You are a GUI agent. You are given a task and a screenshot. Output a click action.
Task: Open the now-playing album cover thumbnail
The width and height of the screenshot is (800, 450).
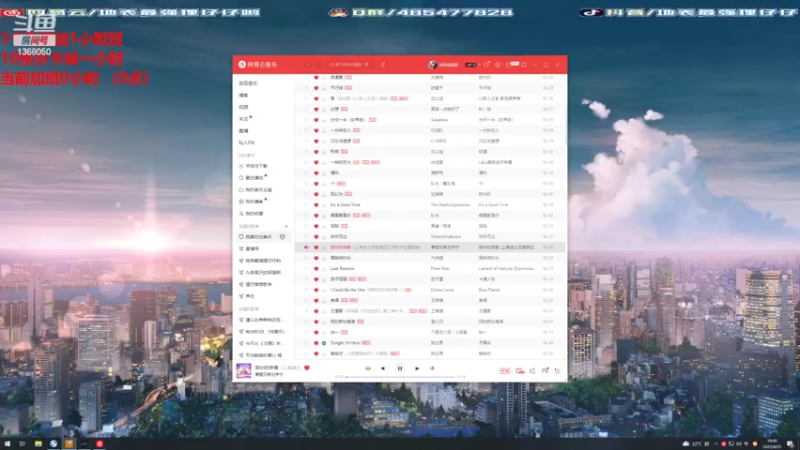tap(244, 370)
